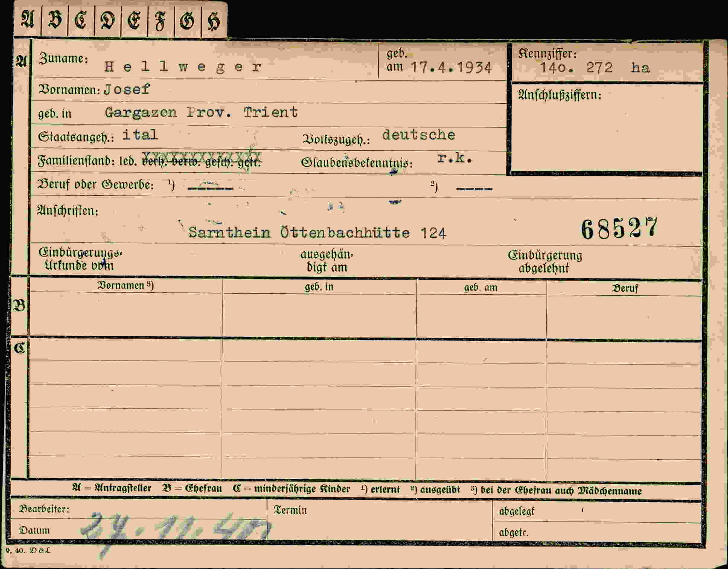
Task: Click the index tab letter C
Action: click(x=81, y=20)
